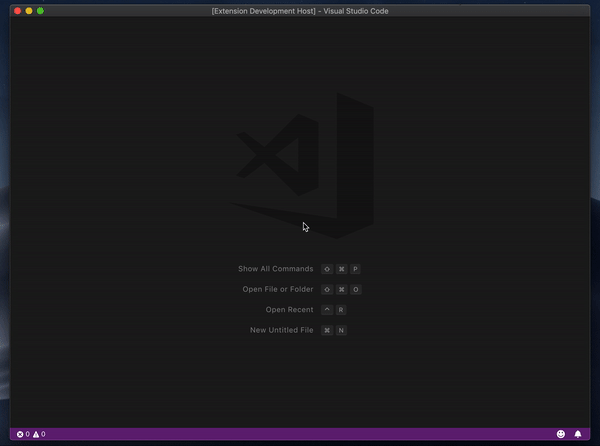Screen dimensions: 600x446
Task: Open the notifications bell
Action: pos(578,434)
